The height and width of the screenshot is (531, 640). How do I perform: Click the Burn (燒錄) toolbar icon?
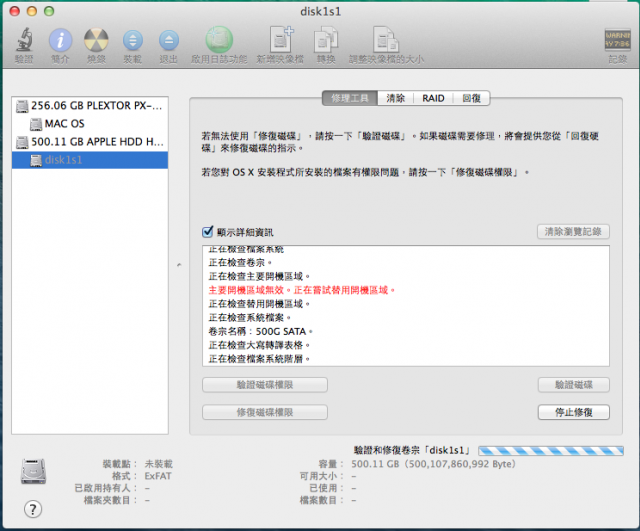click(x=96, y=40)
